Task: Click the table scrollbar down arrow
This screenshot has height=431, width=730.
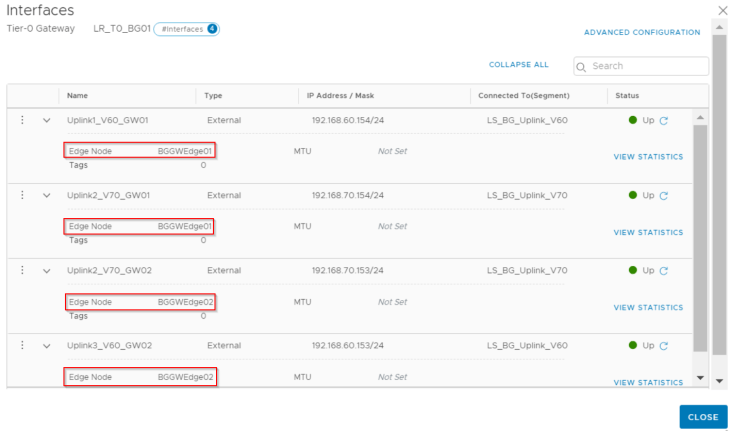Action: (x=699, y=380)
